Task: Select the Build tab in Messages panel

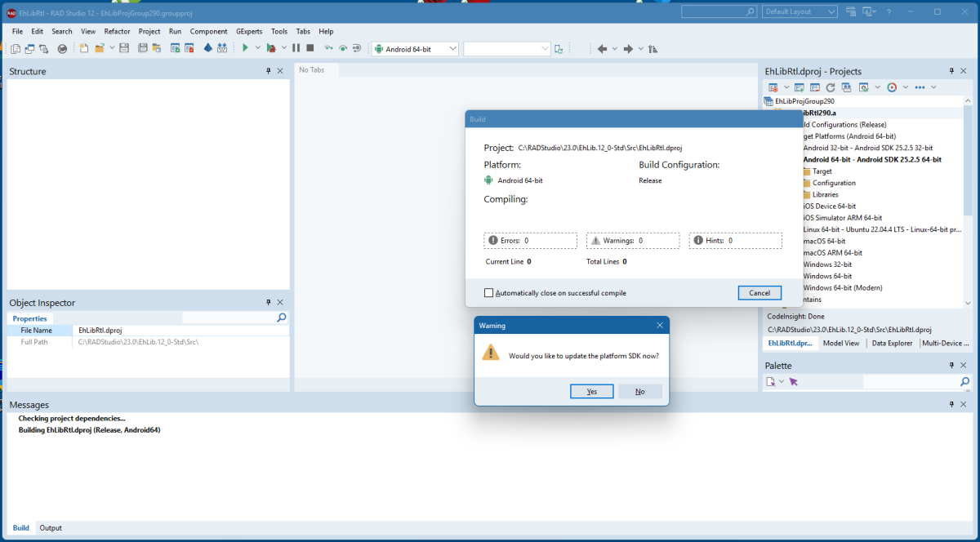Action: (x=21, y=528)
